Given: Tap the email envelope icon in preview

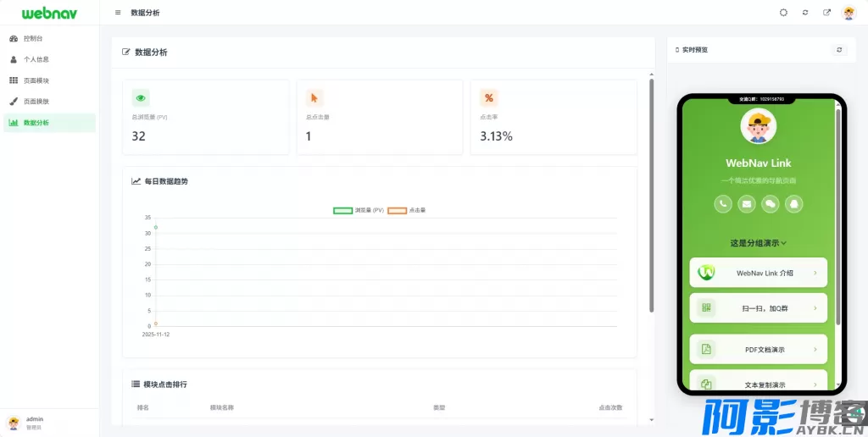Looking at the screenshot, I should pos(747,203).
